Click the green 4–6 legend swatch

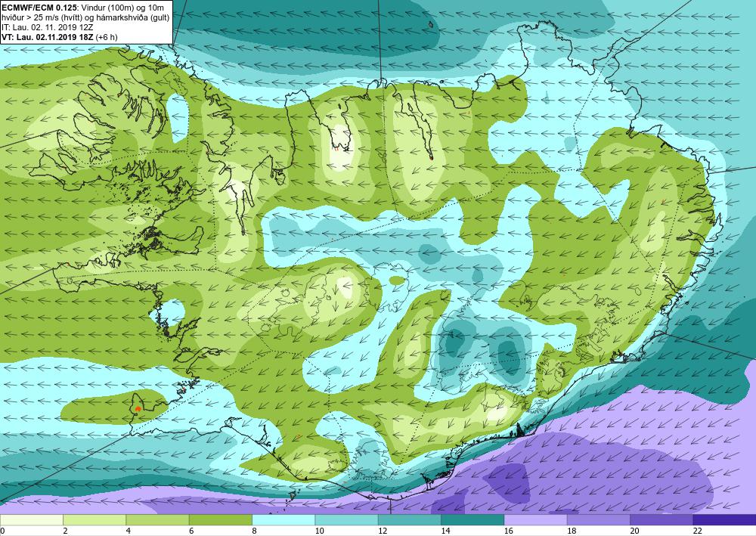point(158,520)
